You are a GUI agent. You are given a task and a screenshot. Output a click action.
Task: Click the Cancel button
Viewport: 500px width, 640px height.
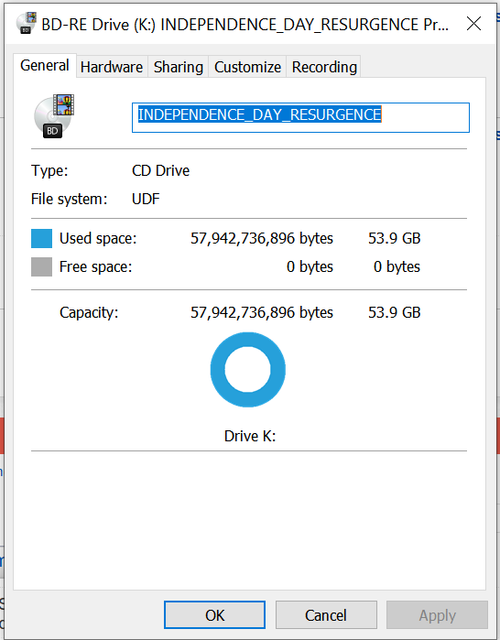[326, 615]
